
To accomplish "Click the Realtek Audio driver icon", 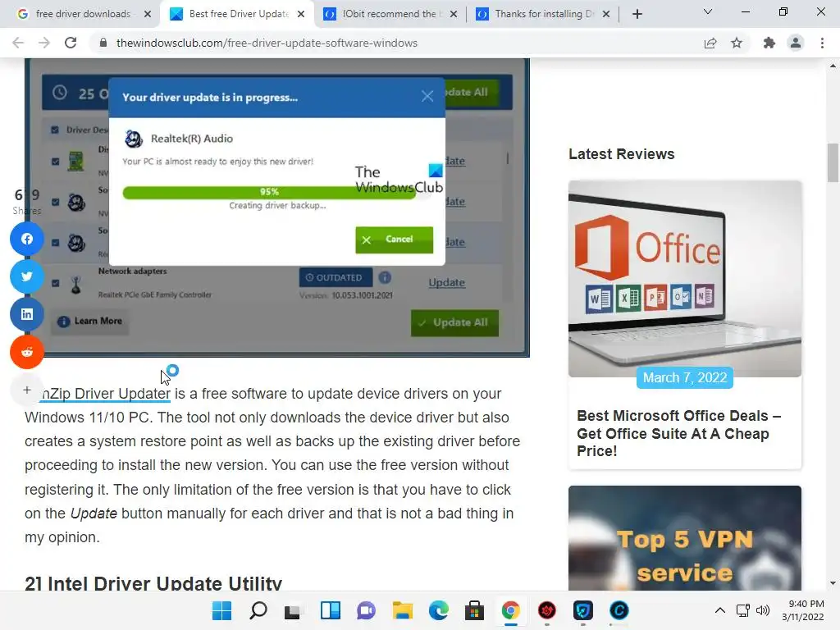I will pyautogui.click(x=134, y=139).
